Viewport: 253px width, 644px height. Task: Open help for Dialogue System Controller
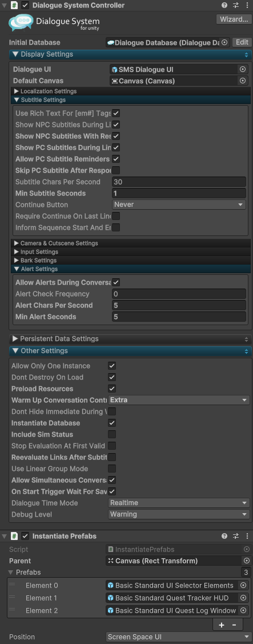(x=224, y=5)
